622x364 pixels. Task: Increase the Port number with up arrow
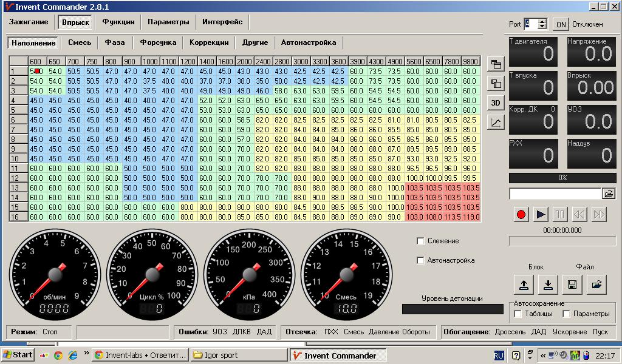(542, 21)
